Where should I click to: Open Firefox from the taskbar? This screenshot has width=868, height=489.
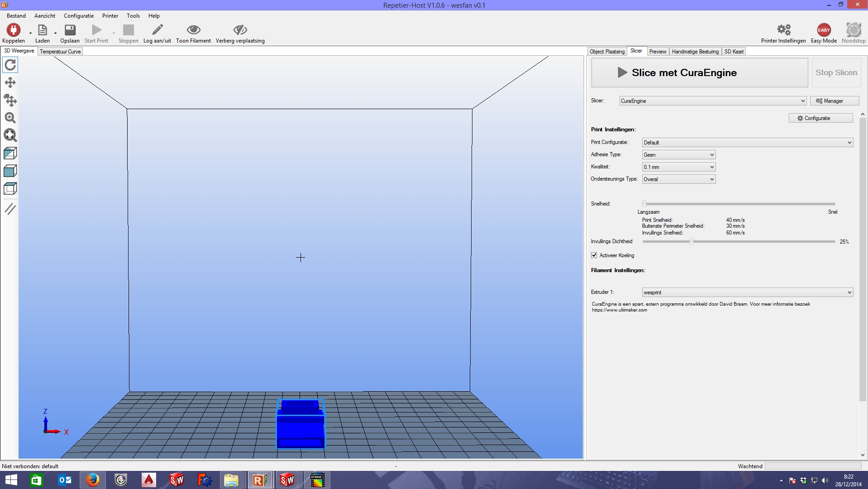pos(92,480)
